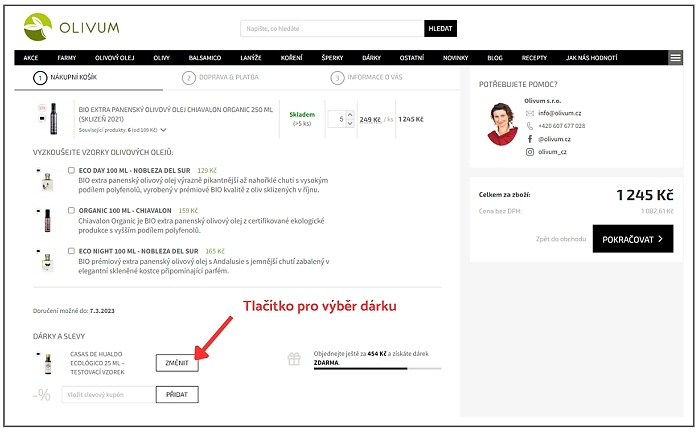Open the FARMY menu item
This screenshot has width=700, height=432.
point(67,58)
